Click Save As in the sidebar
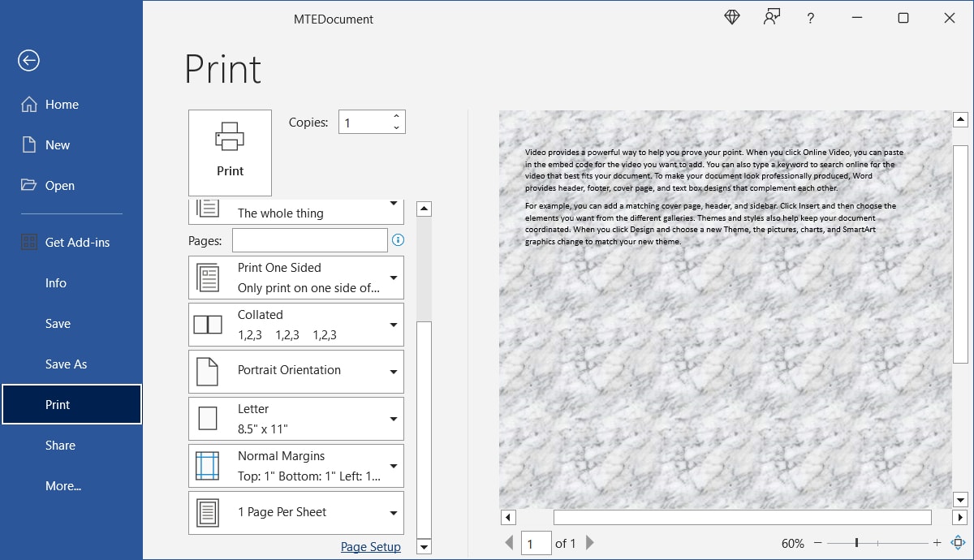Image resolution: width=974 pixels, height=560 pixels. point(65,364)
